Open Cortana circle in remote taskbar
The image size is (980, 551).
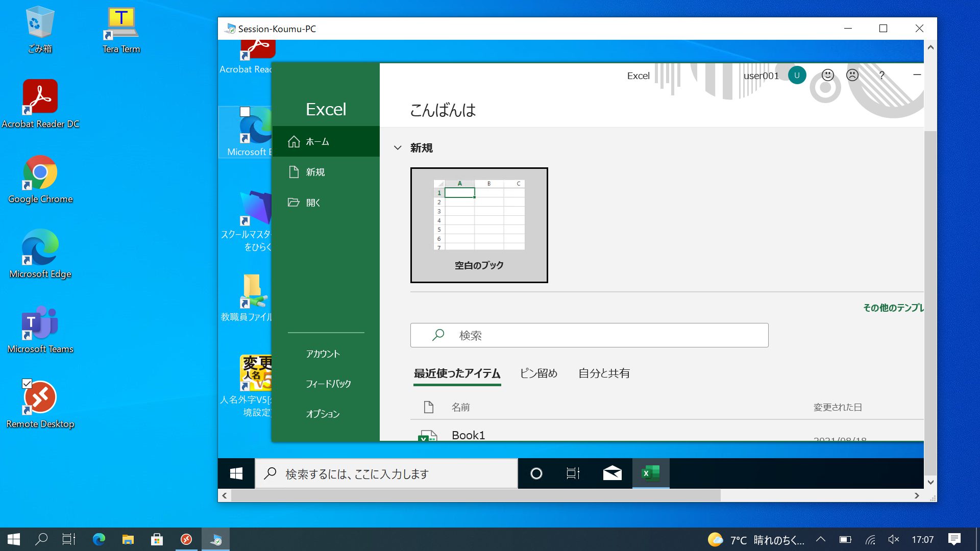(x=536, y=473)
